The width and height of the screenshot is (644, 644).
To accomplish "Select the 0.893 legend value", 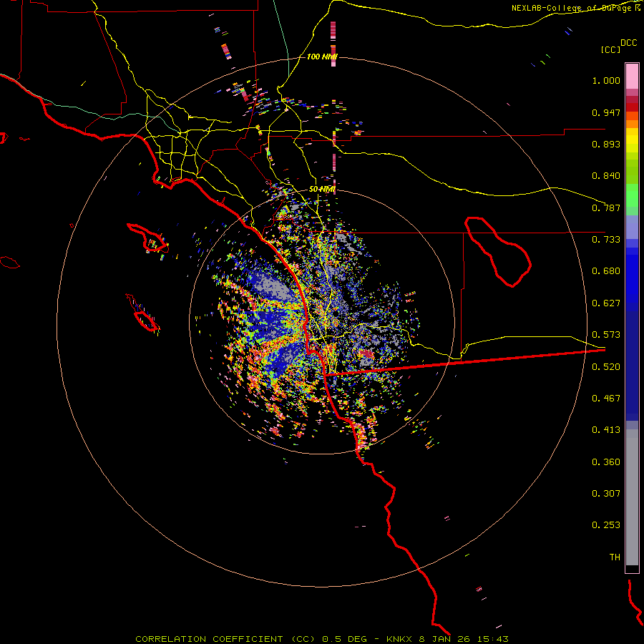I will (606, 144).
